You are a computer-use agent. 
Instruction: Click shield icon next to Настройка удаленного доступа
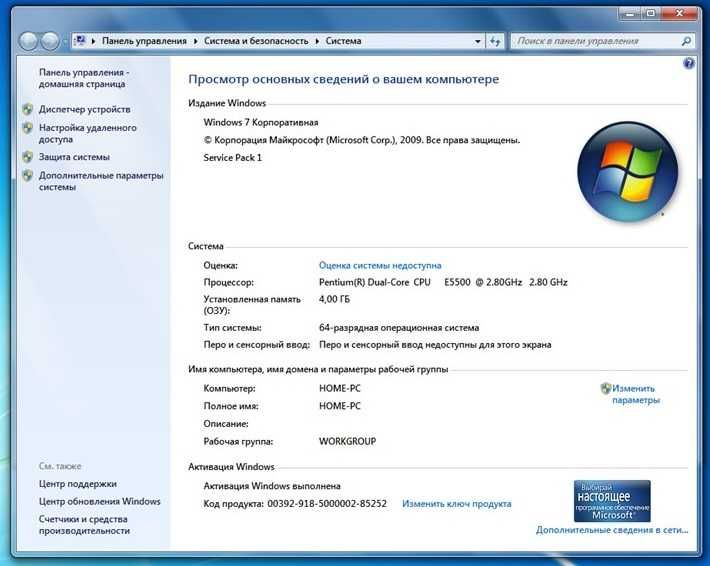[x=28, y=128]
